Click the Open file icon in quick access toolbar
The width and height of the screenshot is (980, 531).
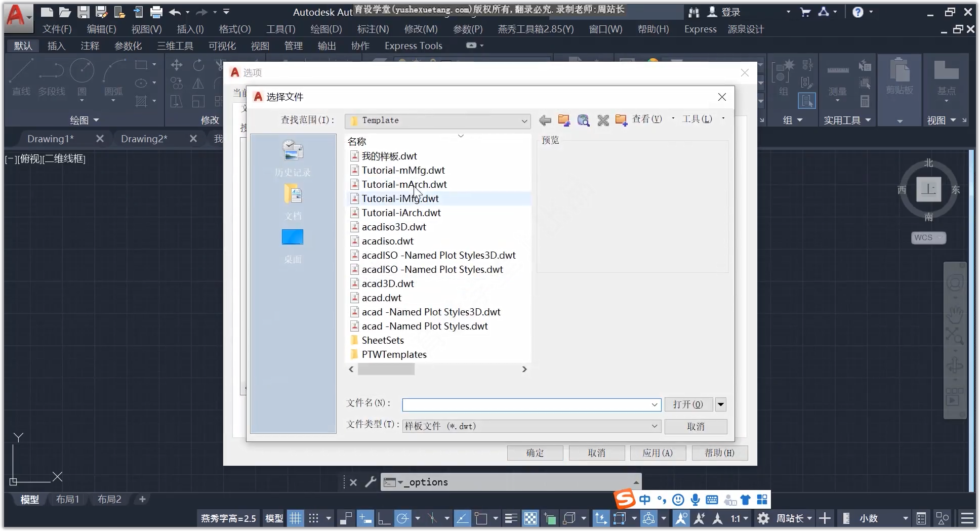[x=65, y=12]
